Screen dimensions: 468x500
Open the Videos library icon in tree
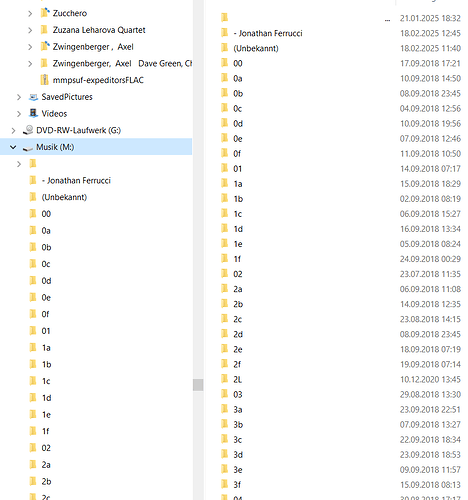[33, 113]
